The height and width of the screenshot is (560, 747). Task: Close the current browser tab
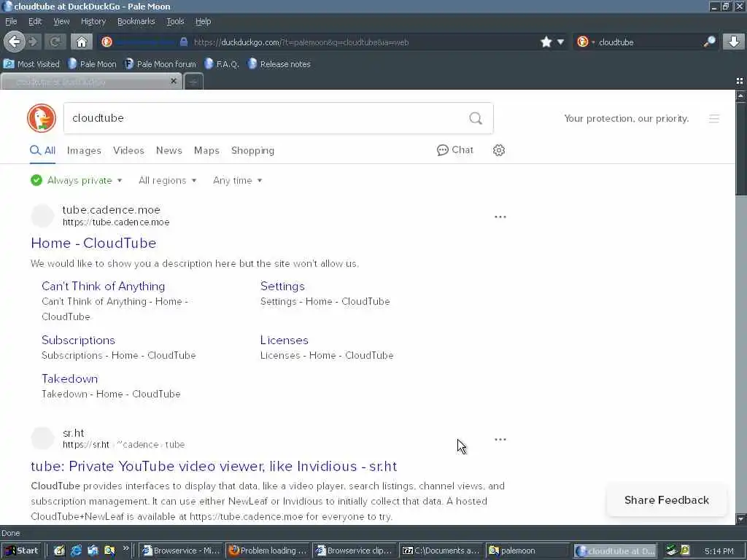(174, 81)
